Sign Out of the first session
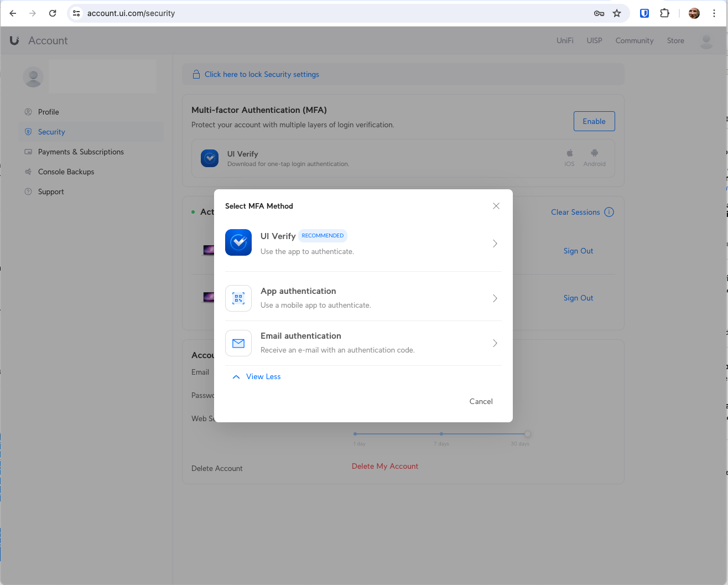The width and height of the screenshot is (728, 585). click(578, 251)
